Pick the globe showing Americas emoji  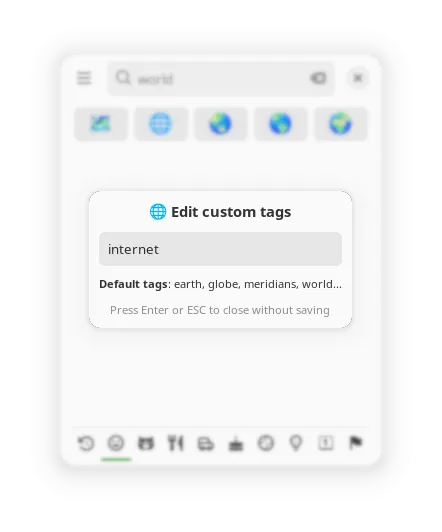pos(281,124)
